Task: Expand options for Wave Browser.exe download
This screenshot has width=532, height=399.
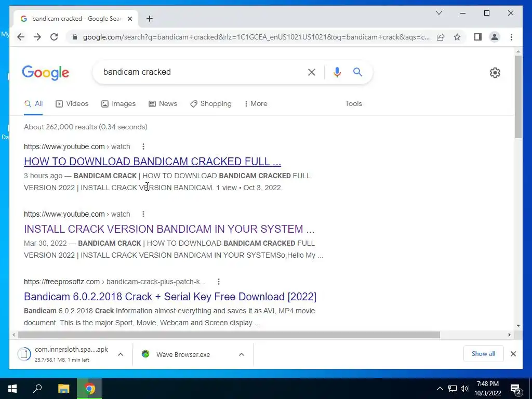Action: click(242, 354)
